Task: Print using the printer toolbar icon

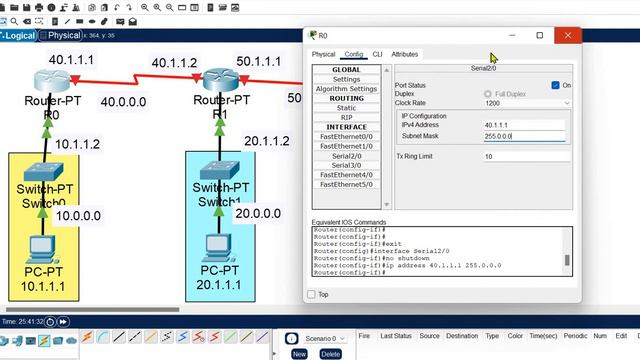Action: click(x=39, y=7)
